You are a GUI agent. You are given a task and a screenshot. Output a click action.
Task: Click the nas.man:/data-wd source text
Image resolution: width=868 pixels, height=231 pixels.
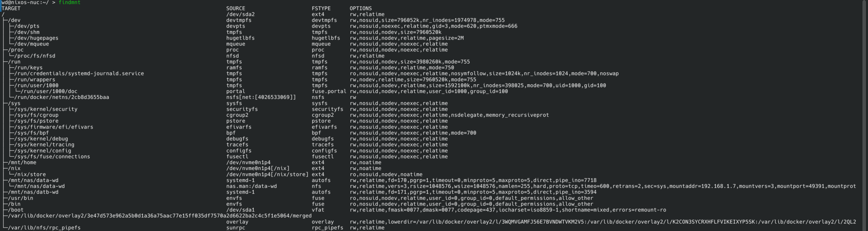click(x=251, y=186)
